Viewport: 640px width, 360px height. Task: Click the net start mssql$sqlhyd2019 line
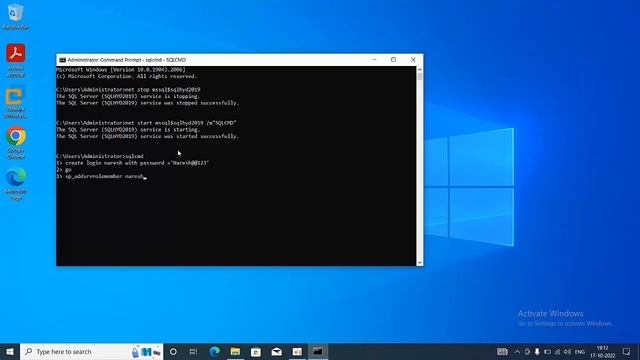[x=146, y=123]
